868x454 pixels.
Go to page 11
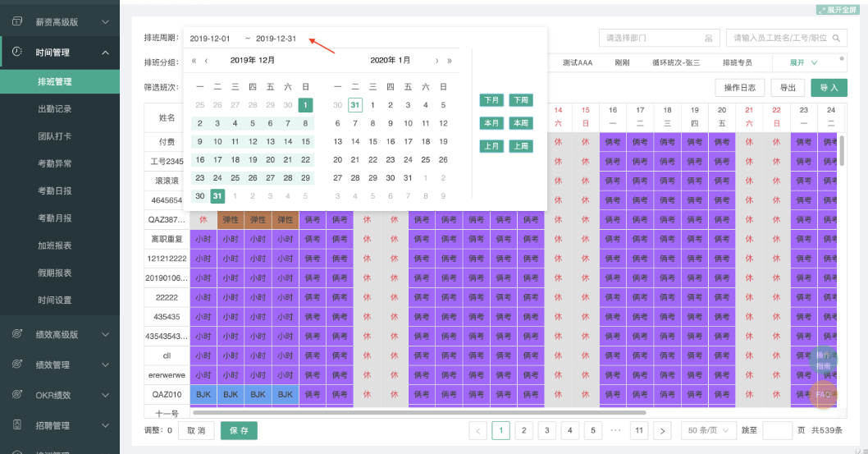tap(639, 430)
